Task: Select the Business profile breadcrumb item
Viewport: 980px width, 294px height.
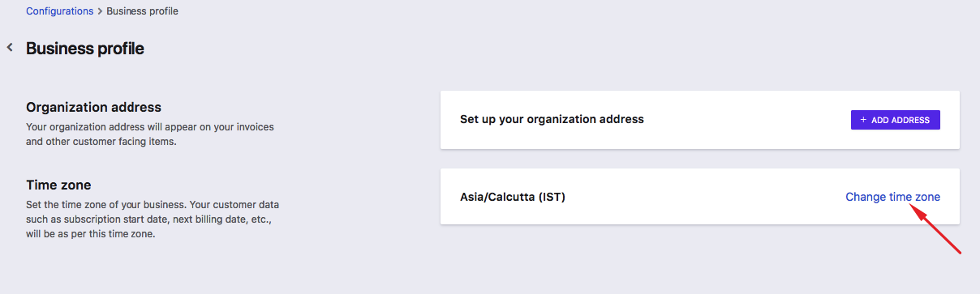Action: (x=143, y=11)
